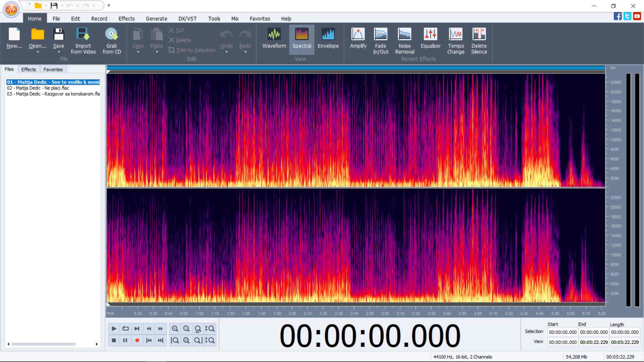
Task: Open the Effects ribbon tab
Action: [126, 19]
